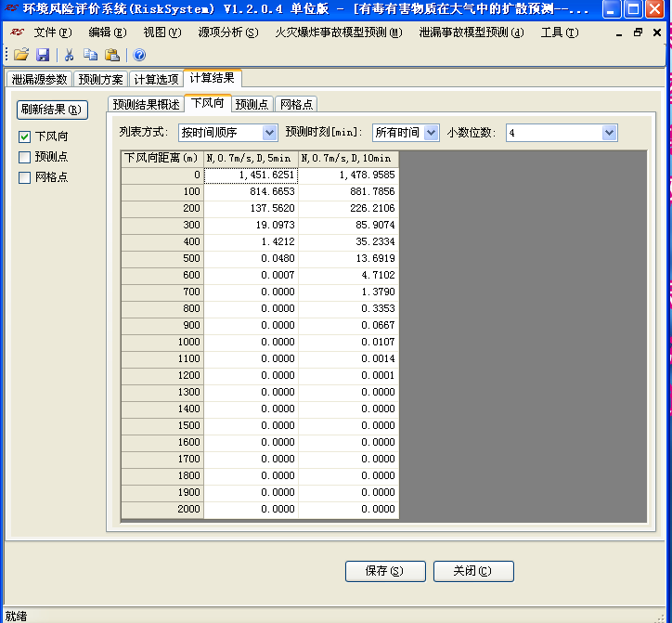Toggle the 下风向 checkbox
Viewport: 672px width, 623px height.
(x=24, y=136)
